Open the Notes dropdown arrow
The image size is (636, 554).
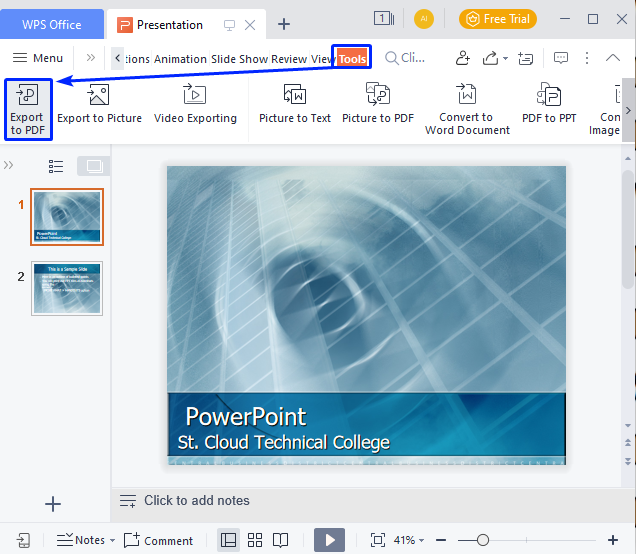[112, 540]
